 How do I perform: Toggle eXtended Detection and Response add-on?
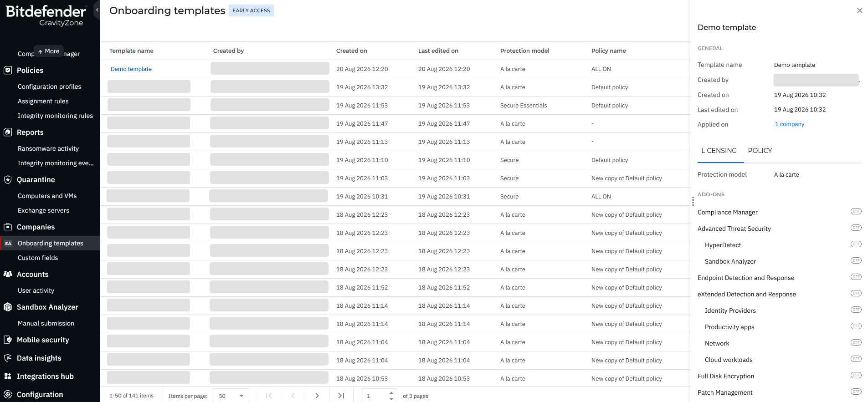856,293
